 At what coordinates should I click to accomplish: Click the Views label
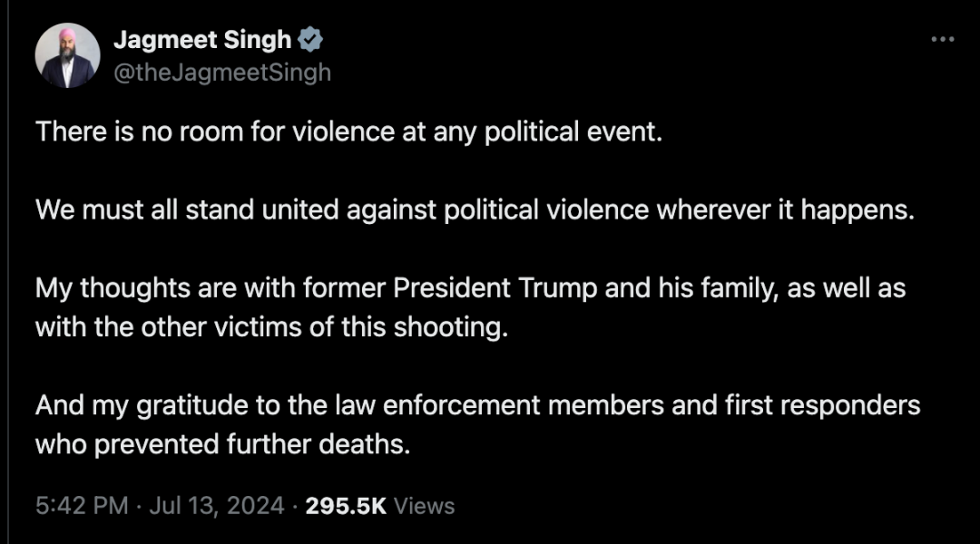[425, 505]
